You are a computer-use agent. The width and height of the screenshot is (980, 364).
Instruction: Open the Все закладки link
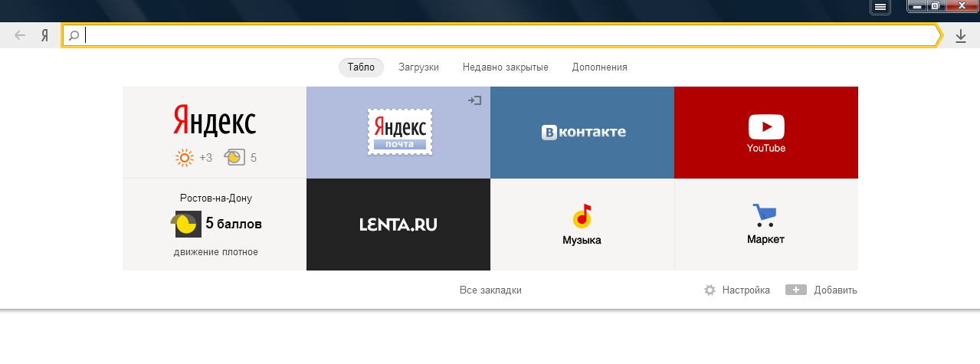pyautogui.click(x=490, y=290)
